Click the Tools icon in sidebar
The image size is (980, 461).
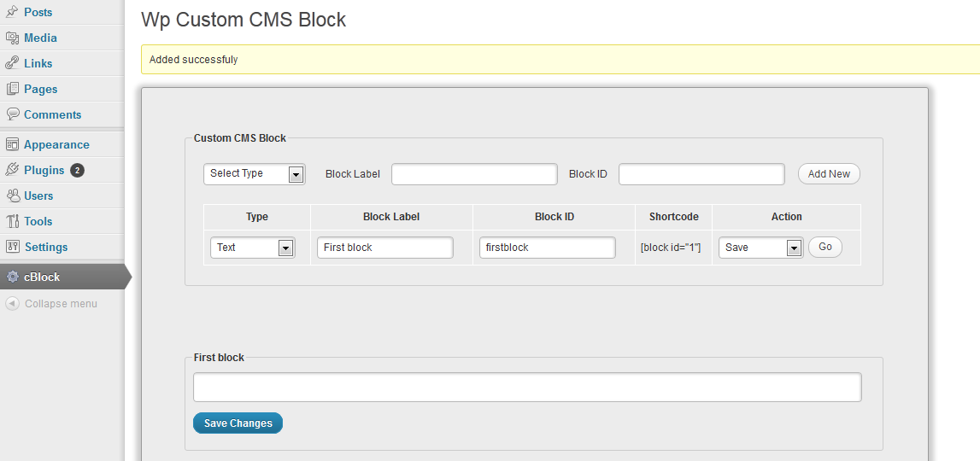point(12,221)
